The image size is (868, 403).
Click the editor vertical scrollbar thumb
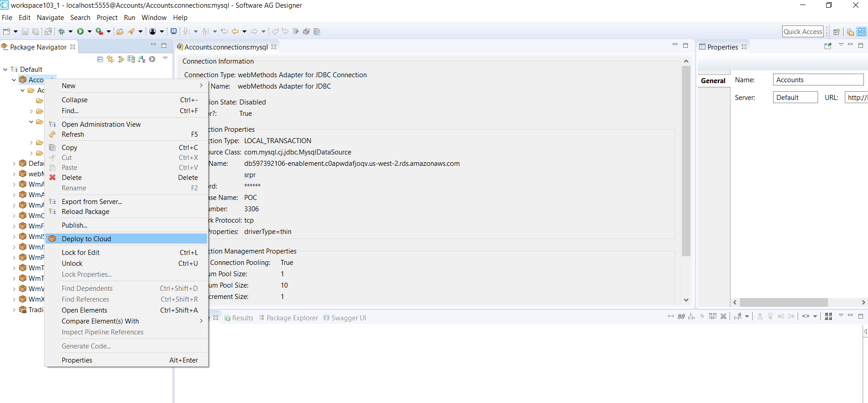[x=686, y=161]
